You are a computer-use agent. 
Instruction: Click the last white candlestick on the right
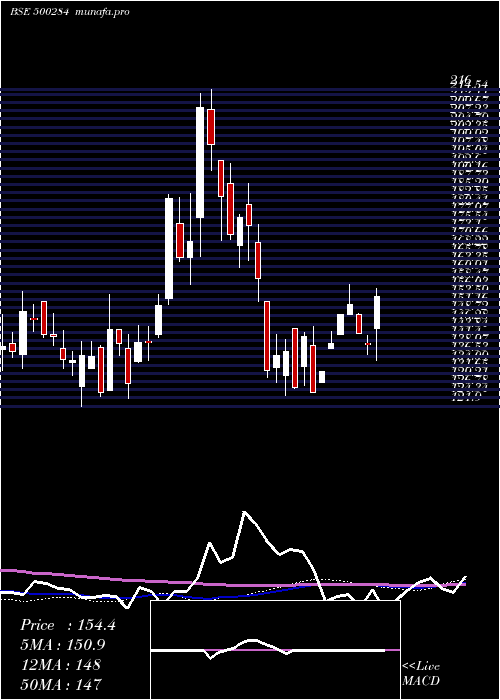[377, 312]
